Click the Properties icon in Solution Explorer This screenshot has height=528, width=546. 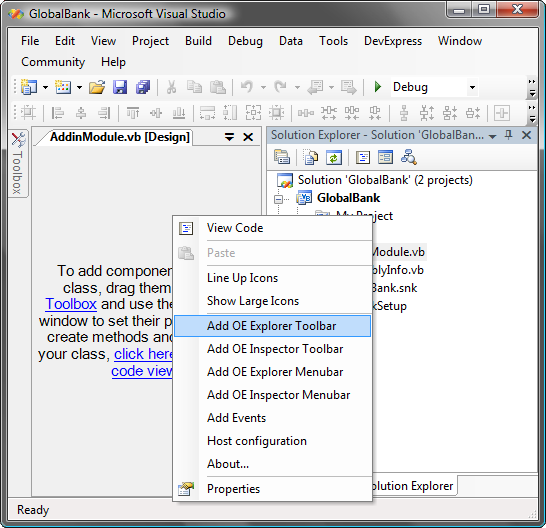[282, 157]
